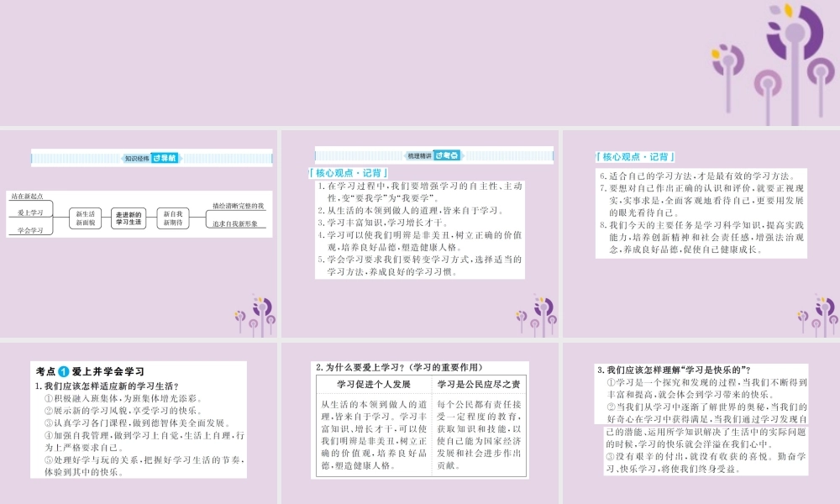Click question 1 我们应该怎样适应新的学习生活
Screen dimensions: 840x504
107,386
